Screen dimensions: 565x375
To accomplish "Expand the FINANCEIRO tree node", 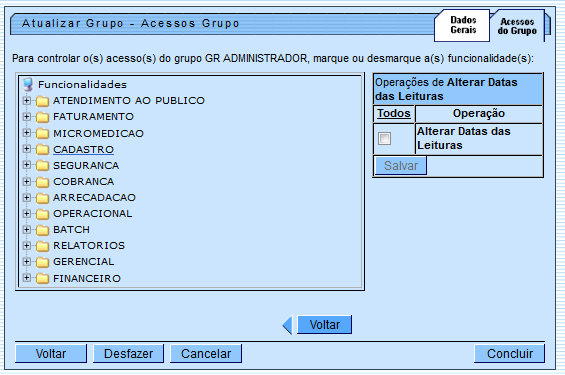I will pos(26,277).
